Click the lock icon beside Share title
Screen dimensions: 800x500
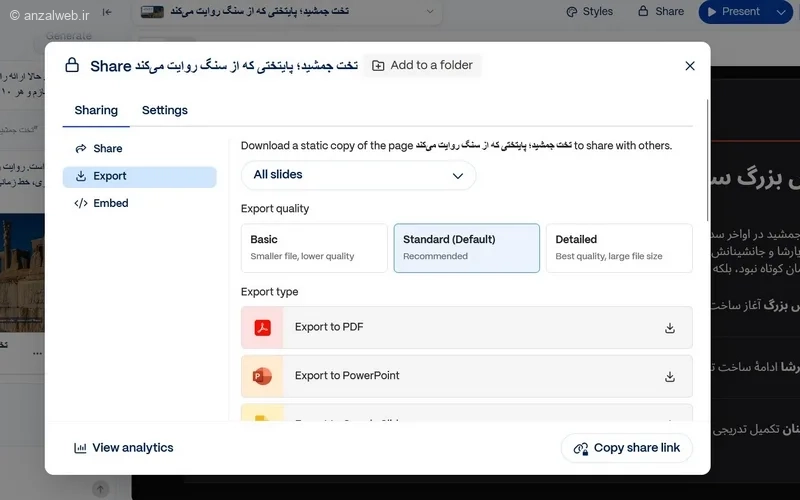pos(72,65)
